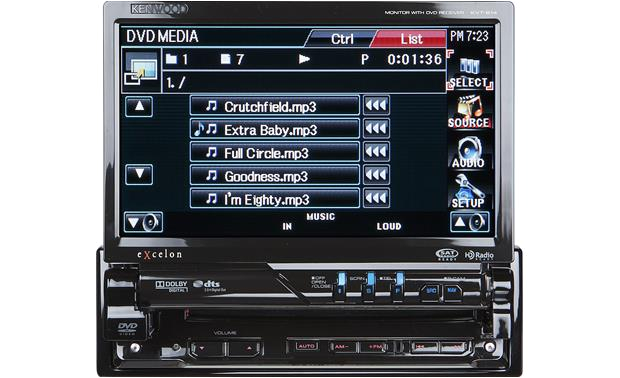The height and width of the screenshot is (378, 620).
Task: Push the third blue lit faceplate button
Action: 399,287
